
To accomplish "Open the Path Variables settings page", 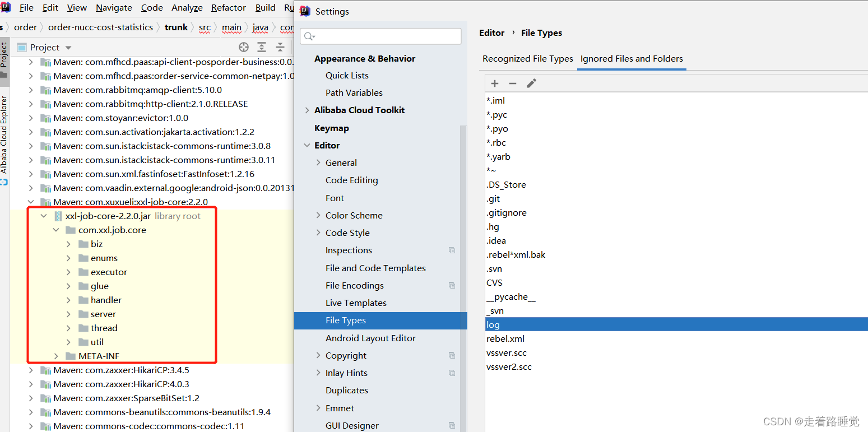I will 354,93.
